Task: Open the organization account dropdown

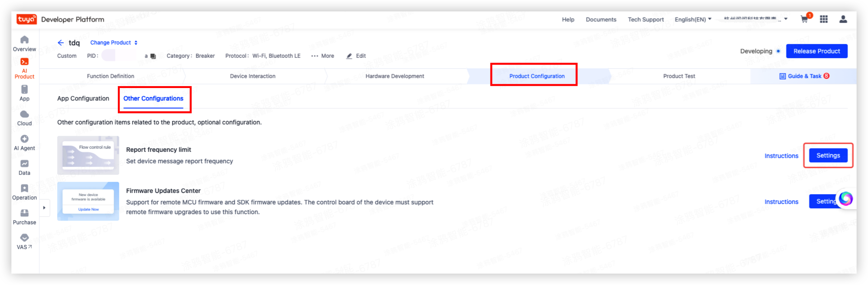Action: (x=755, y=19)
